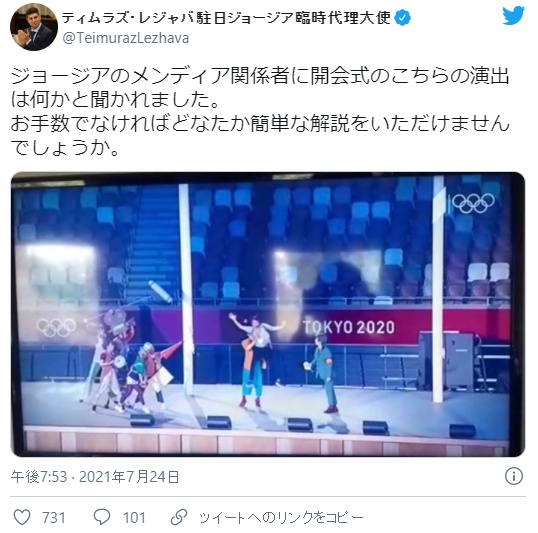The image size is (538, 533).
Task: Visit the @TeimurazLezhava handle link
Action: (126, 38)
